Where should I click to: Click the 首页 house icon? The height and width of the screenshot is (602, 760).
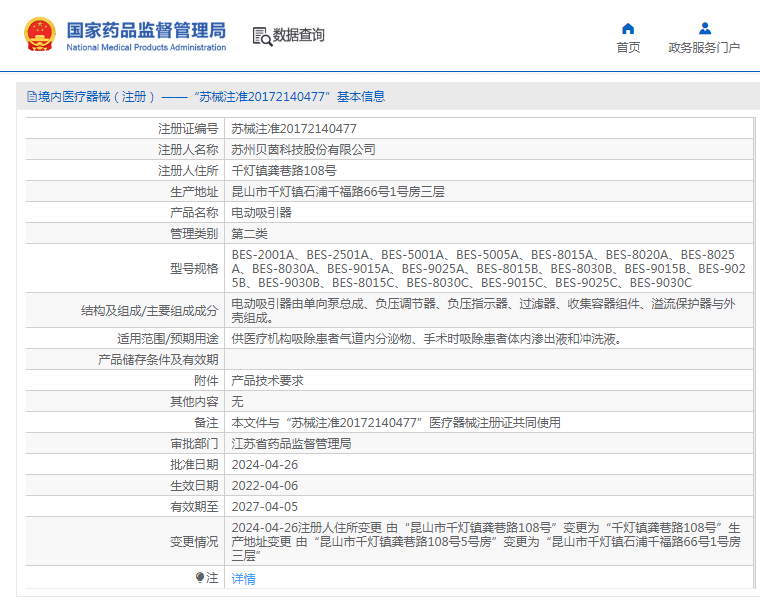click(x=628, y=28)
